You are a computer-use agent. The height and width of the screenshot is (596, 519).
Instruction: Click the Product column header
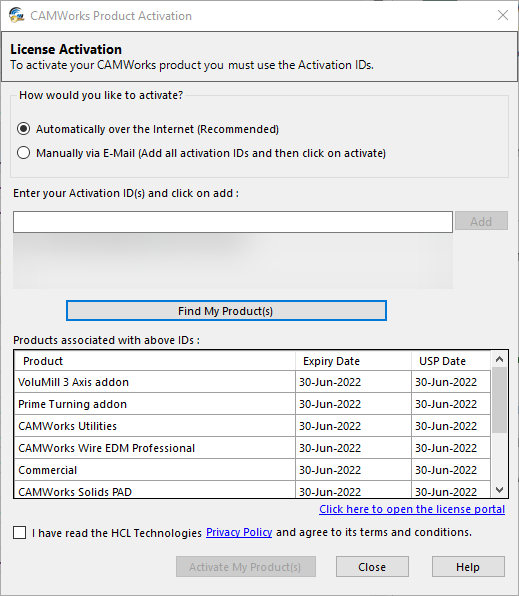coord(155,361)
